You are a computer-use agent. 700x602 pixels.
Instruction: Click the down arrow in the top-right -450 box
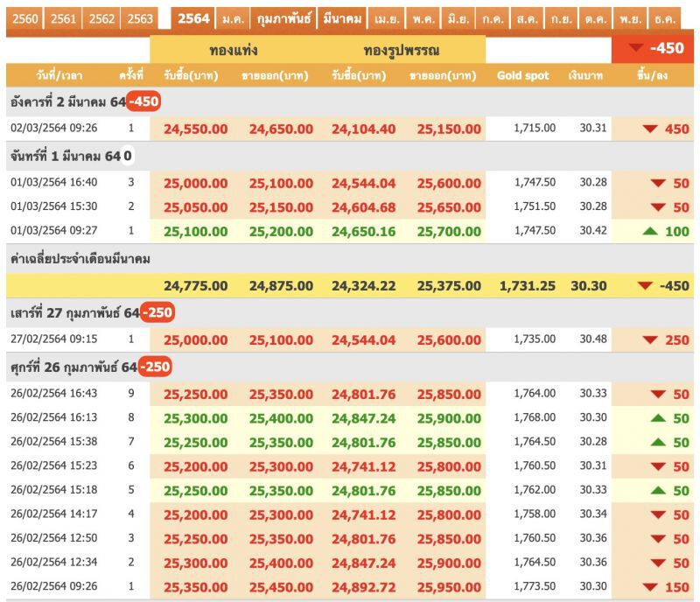[635, 48]
